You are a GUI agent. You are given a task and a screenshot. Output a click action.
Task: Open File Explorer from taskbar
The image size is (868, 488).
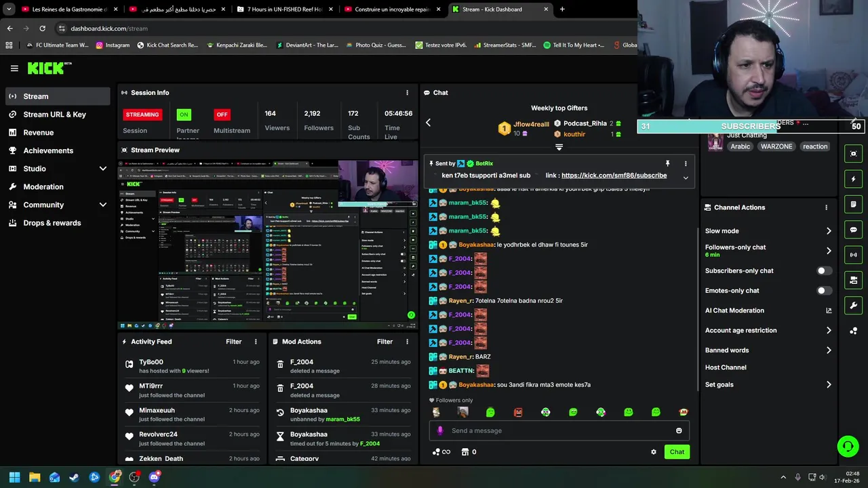[x=35, y=477]
